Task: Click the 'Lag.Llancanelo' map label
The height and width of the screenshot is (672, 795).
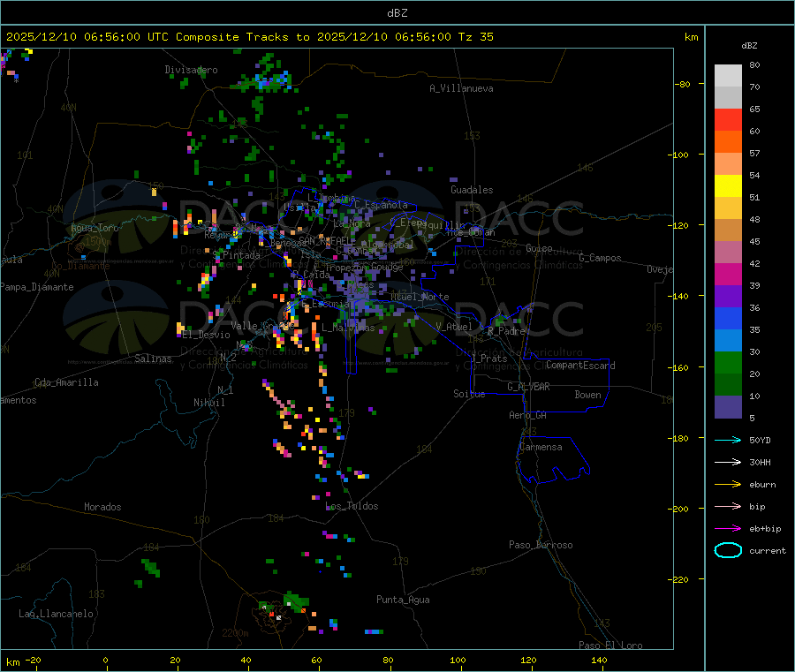Action: (56, 614)
